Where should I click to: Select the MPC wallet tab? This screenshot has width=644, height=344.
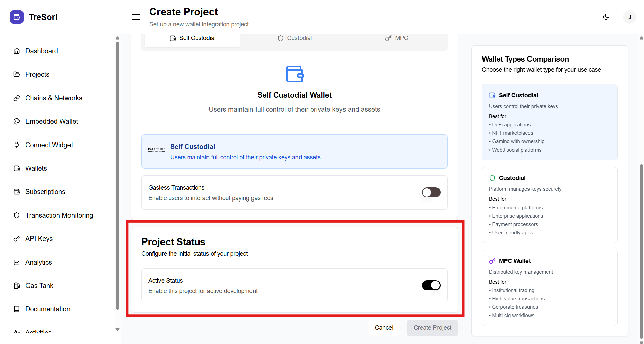pyautogui.click(x=397, y=38)
